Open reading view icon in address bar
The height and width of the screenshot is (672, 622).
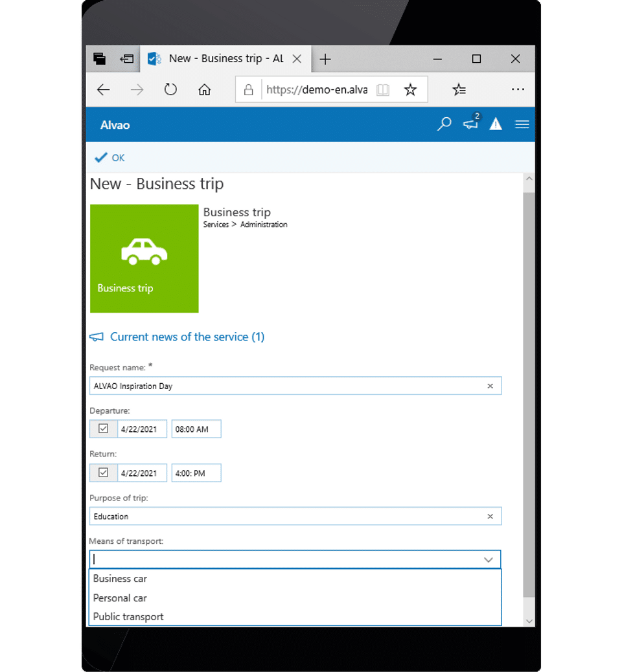383,89
